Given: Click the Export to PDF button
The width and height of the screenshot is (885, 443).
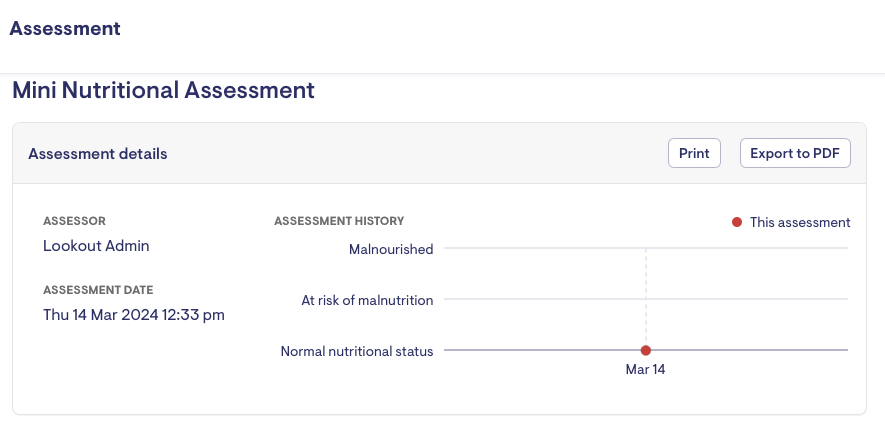Looking at the screenshot, I should (x=795, y=153).
